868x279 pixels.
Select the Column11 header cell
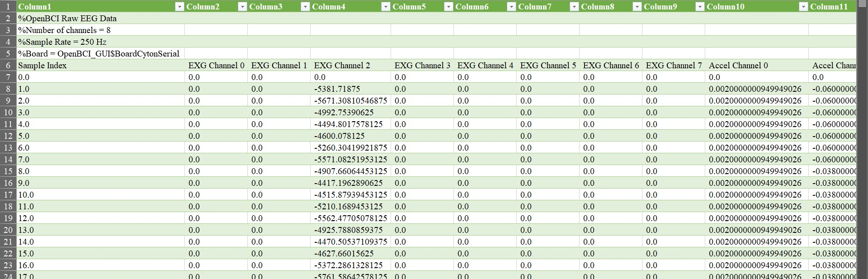click(832, 6)
